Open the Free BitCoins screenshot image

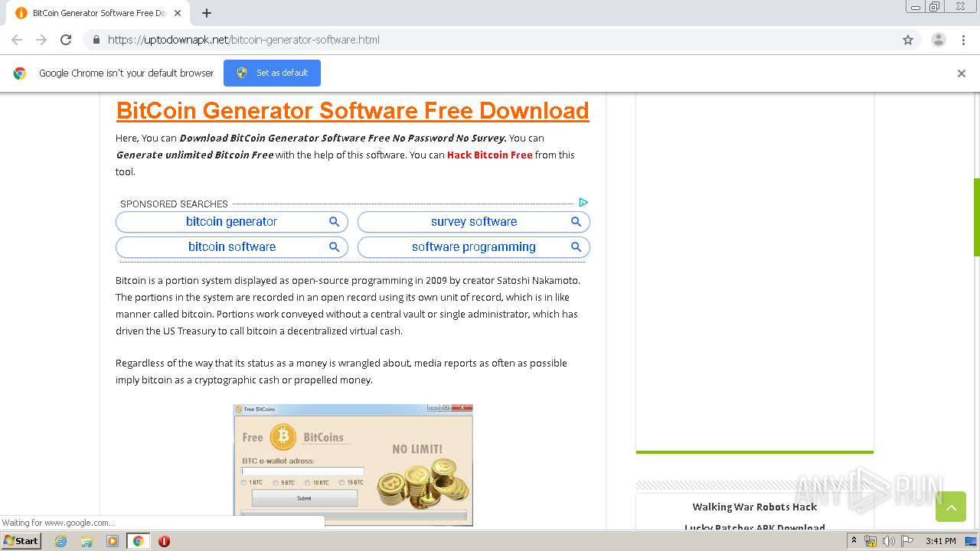point(353,465)
